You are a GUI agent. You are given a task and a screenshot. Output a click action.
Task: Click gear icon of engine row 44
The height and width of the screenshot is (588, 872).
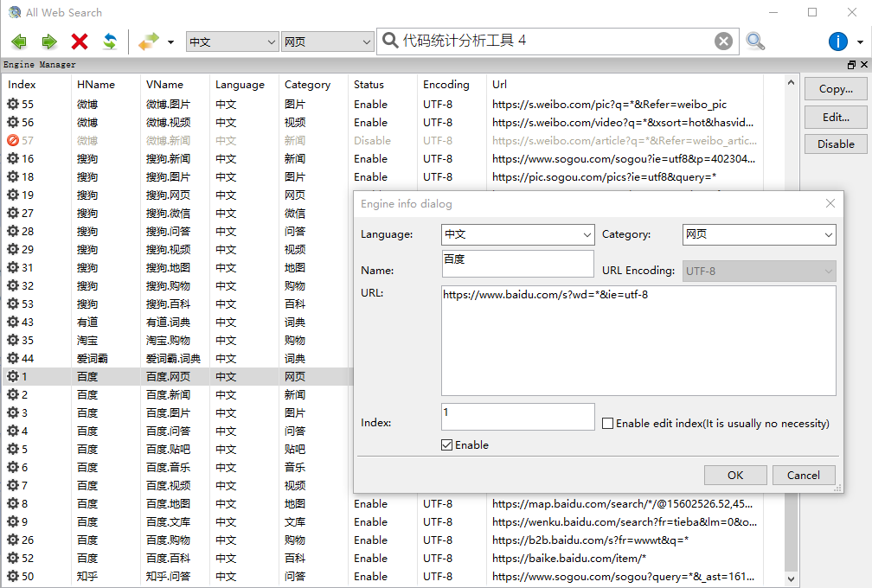13,359
